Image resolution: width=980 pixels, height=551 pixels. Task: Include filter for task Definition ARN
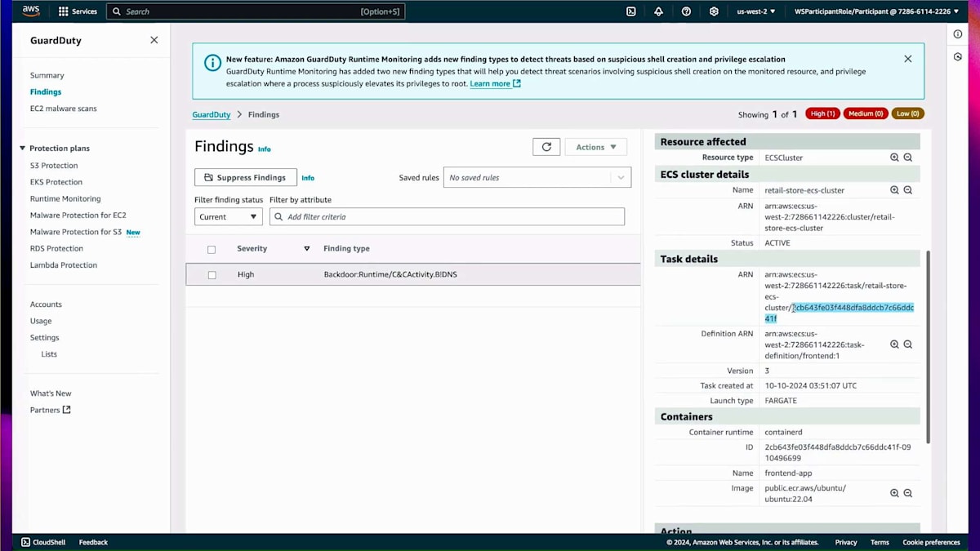pyautogui.click(x=894, y=344)
